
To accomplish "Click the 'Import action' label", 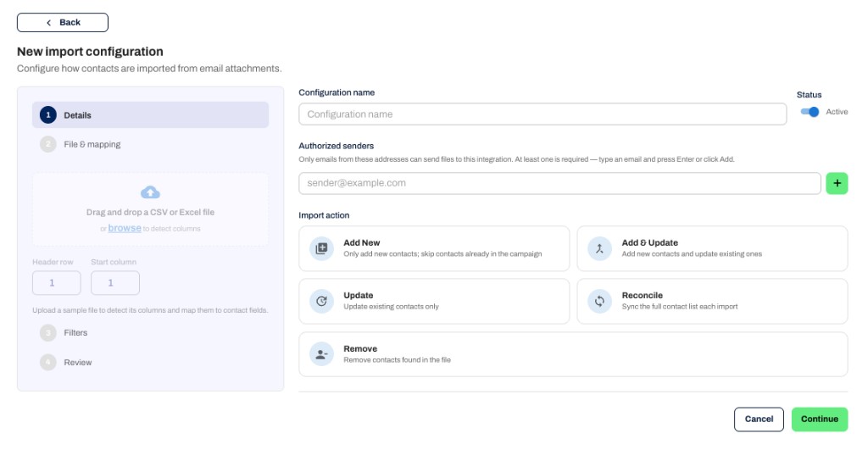I will (324, 215).
